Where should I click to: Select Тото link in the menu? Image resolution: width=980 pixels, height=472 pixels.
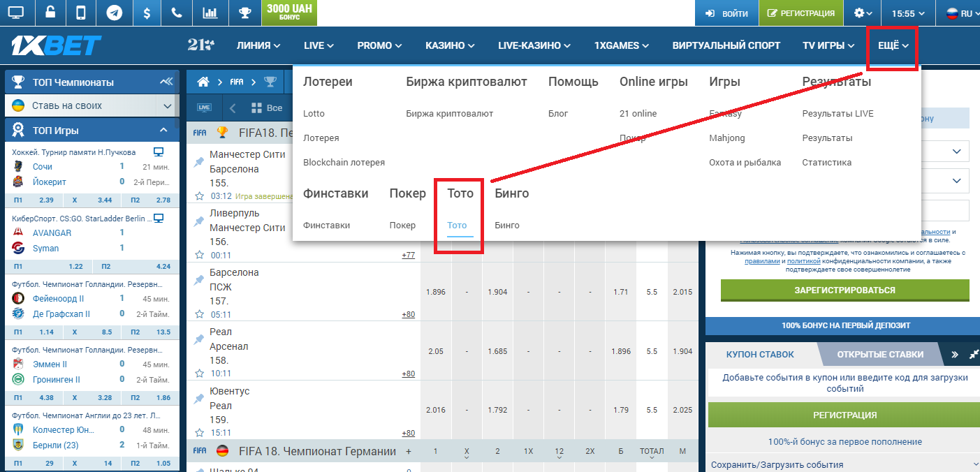[x=457, y=226]
